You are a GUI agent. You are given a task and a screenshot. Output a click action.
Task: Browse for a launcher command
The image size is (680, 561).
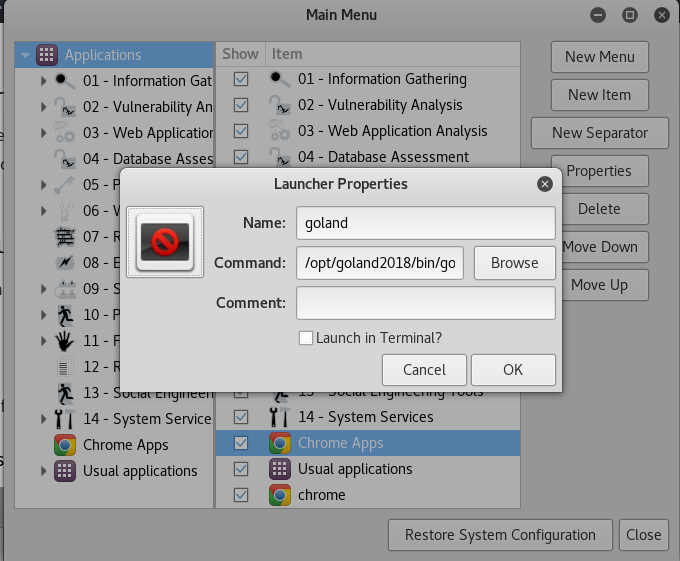point(514,263)
